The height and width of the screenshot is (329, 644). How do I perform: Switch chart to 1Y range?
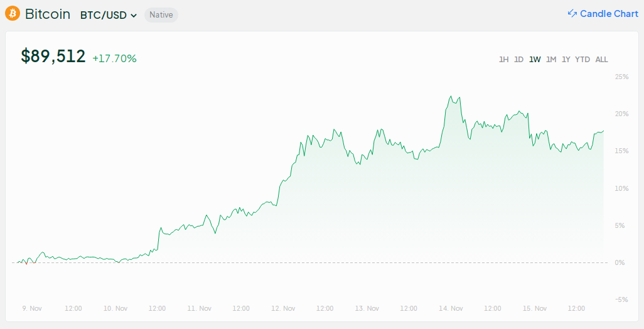(x=566, y=60)
